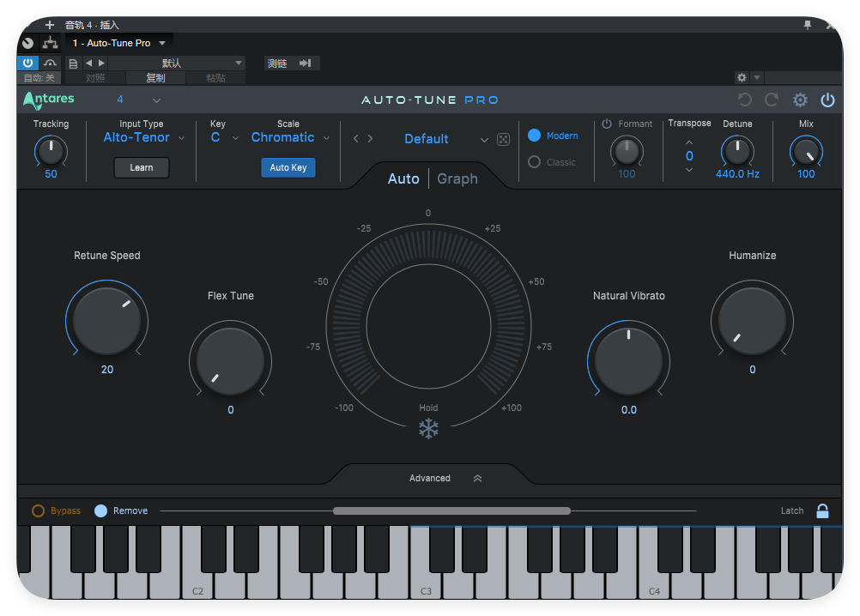This screenshot has height=616, width=860.
Task: Click the Natural Vibrato knob
Action: coord(628,361)
